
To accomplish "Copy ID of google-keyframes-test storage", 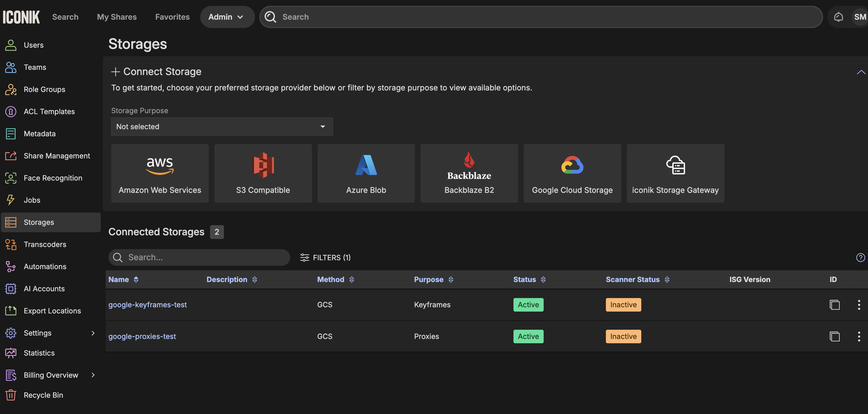I will coord(834,305).
